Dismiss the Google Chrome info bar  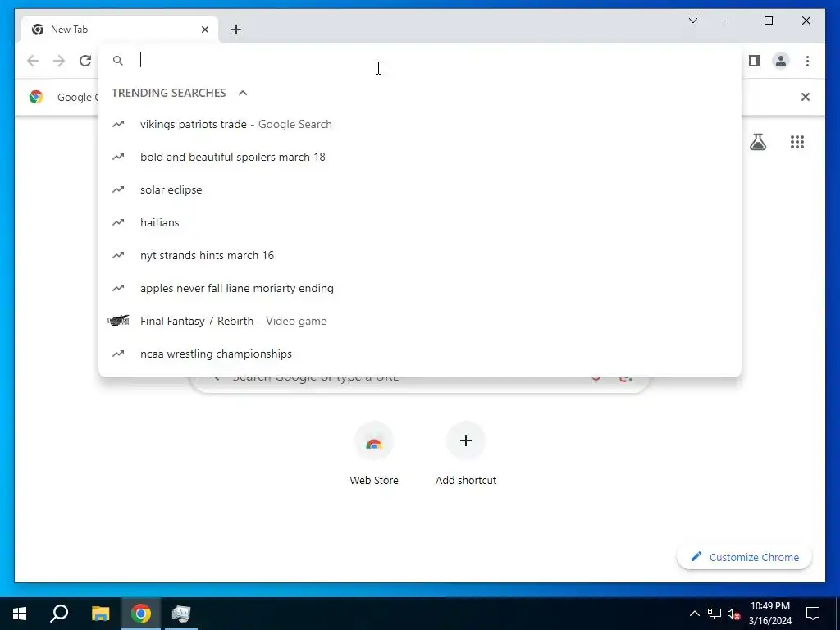(806, 97)
